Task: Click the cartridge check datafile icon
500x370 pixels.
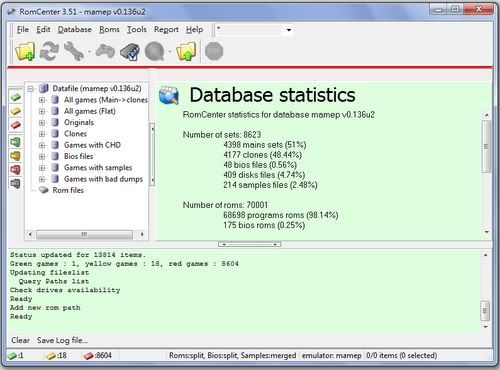Action: tap(130, 52)
